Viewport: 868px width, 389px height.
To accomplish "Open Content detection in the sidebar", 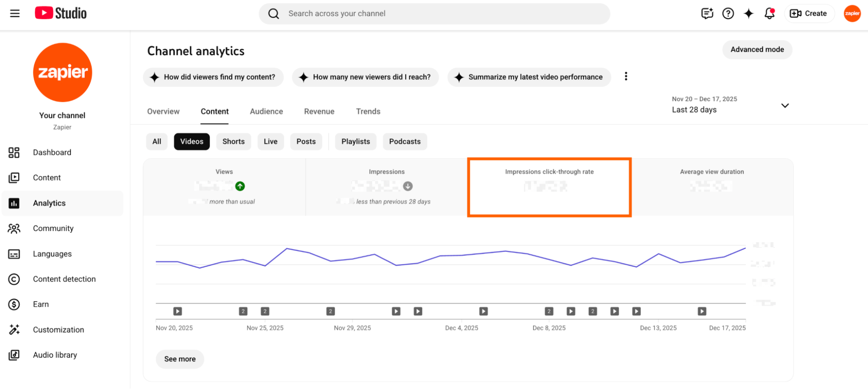I will click(63, 279).
